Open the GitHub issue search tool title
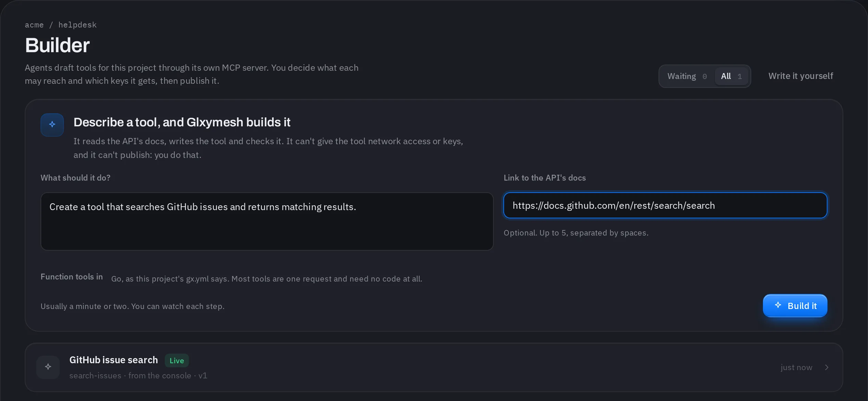This screenshot has height=401, width=868. [x=114, y=360]
